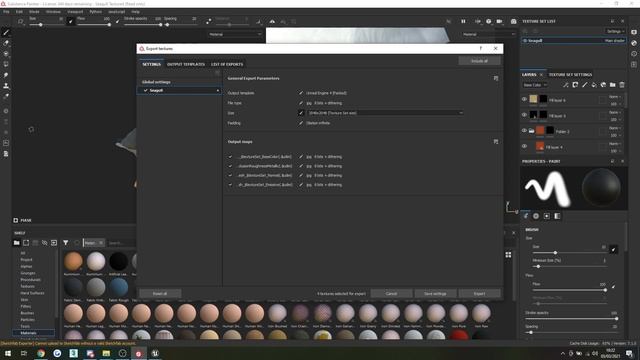The height and width of the screenshot is (360, 640).
Task: Click the symmetry icon in top toolbar
Action: click(x=272, y=21)
